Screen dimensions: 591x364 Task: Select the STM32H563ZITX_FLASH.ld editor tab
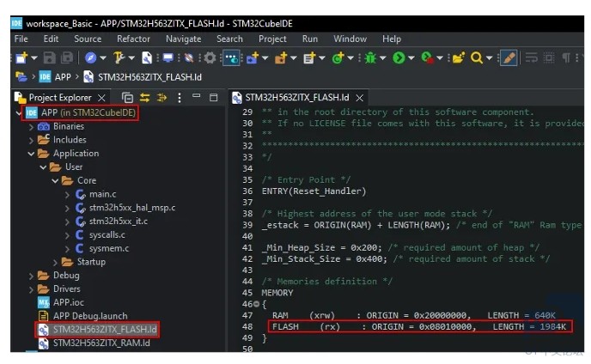point(297,98)
